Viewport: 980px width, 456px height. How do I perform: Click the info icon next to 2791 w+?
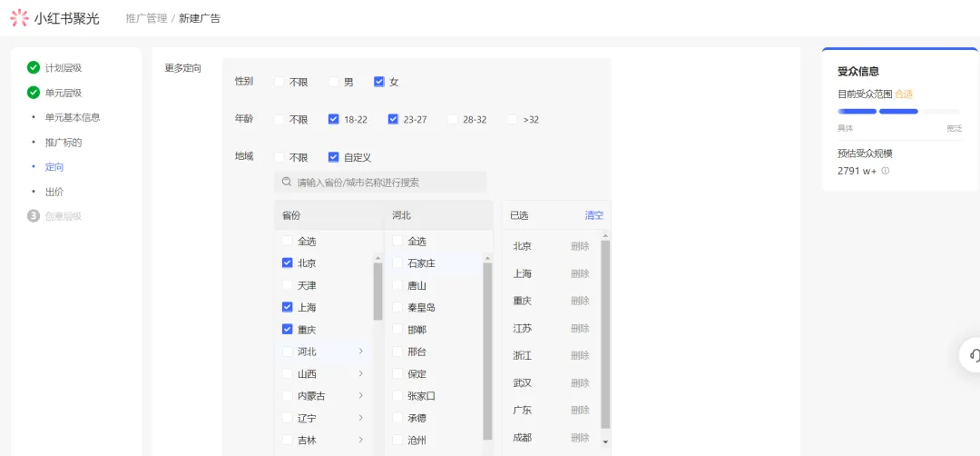tap(886, 171)
